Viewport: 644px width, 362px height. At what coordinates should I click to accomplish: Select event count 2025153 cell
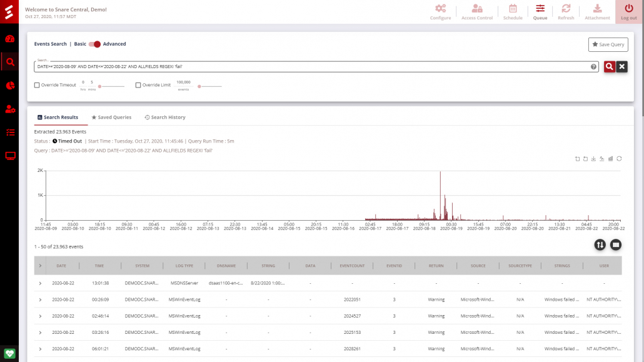352,333
